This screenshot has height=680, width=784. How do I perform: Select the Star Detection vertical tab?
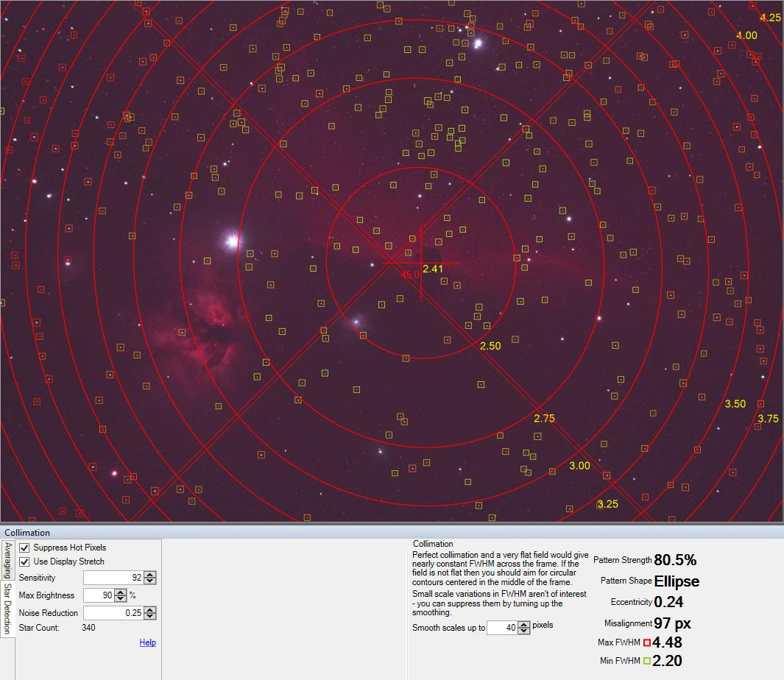[x=7, y=608]
